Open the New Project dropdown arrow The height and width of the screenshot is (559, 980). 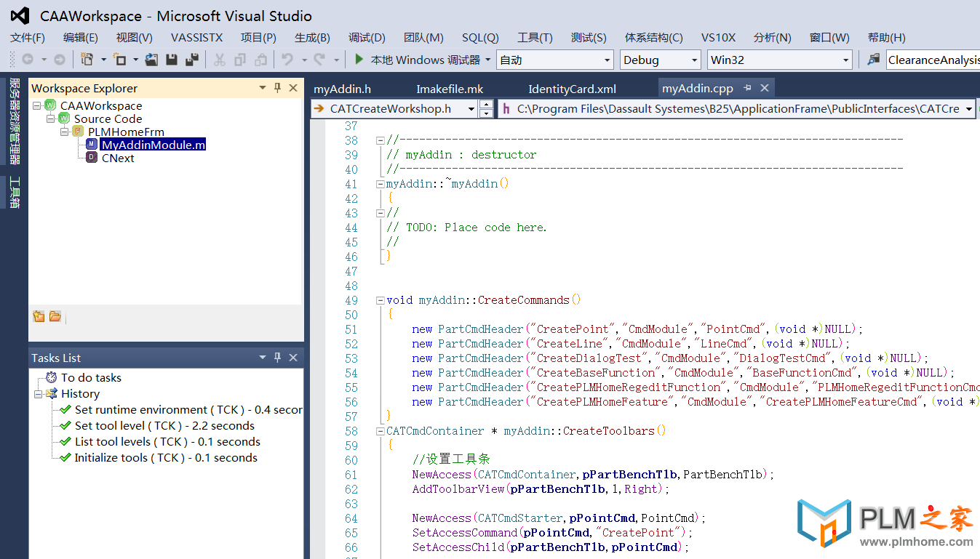[x=103, y=60]
